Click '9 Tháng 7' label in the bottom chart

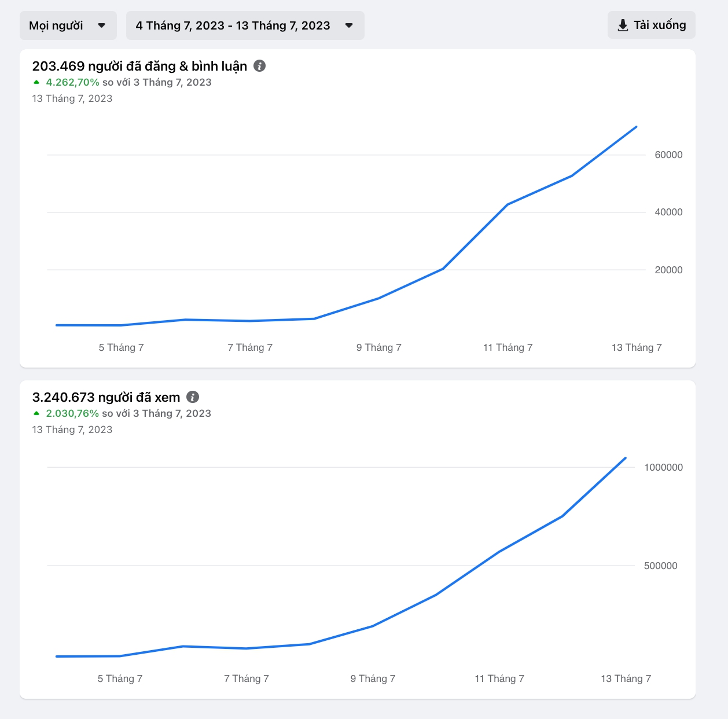[373, 678]
